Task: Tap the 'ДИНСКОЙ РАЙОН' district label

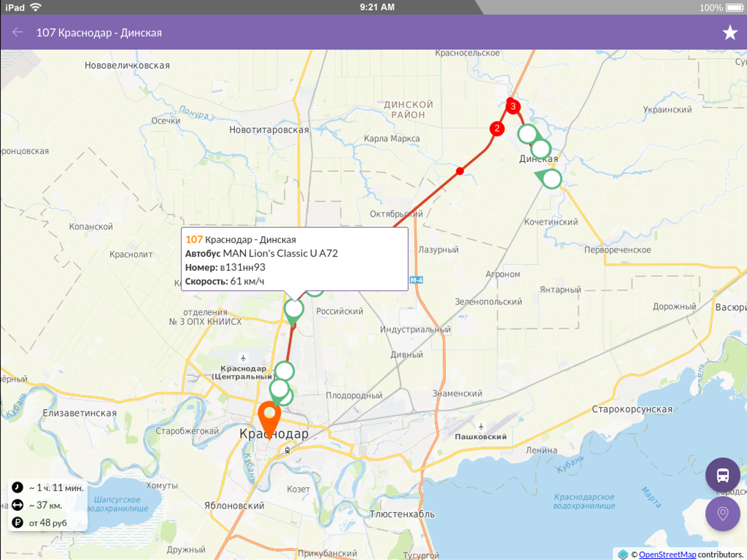Action: pyautogui.click(x=408, y=109)
